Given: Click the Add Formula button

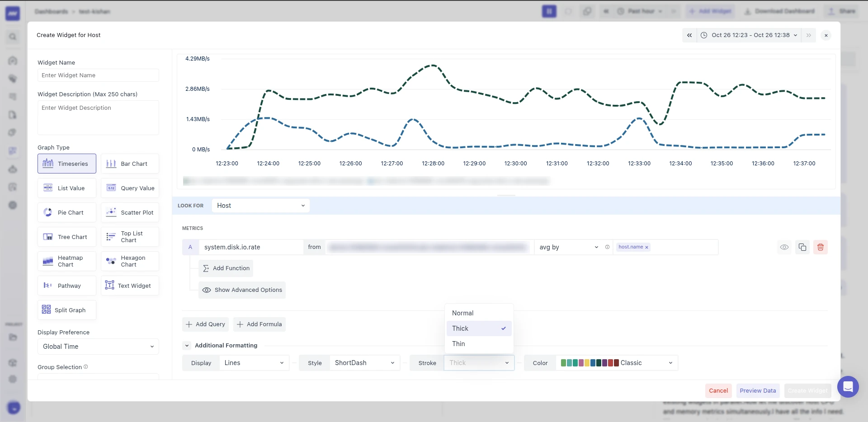Looking at the screenshot, I should 259,324.
